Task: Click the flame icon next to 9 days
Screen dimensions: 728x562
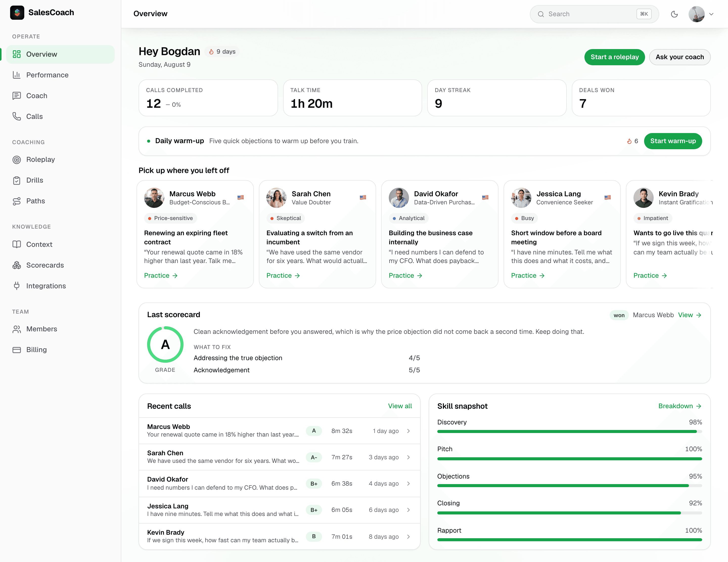Action: click(x=211, y=52)
